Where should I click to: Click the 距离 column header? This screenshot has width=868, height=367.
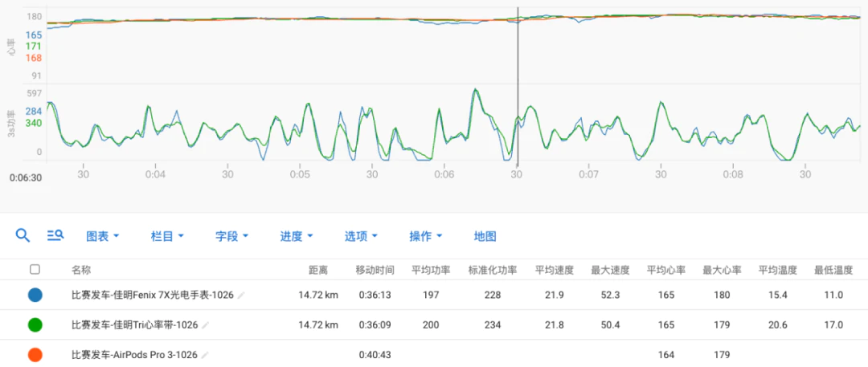pos(318,270)
